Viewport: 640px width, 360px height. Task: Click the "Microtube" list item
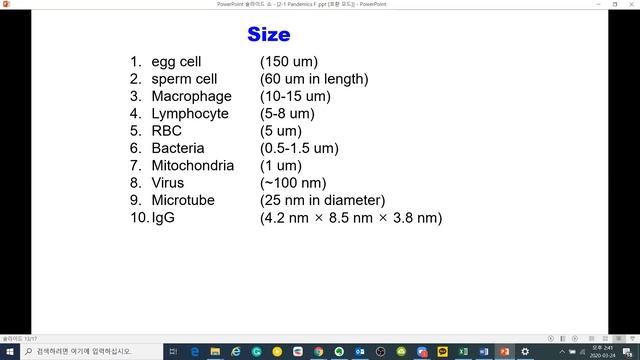(183, 200)
